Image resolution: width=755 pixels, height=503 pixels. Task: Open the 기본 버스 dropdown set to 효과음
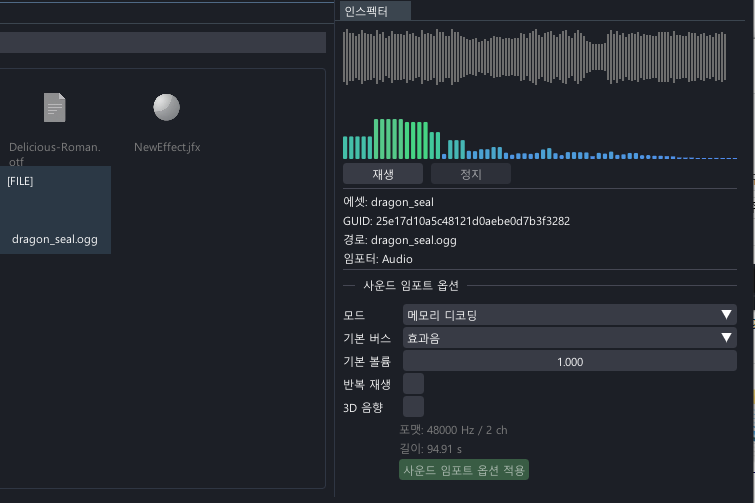[570, 338]
